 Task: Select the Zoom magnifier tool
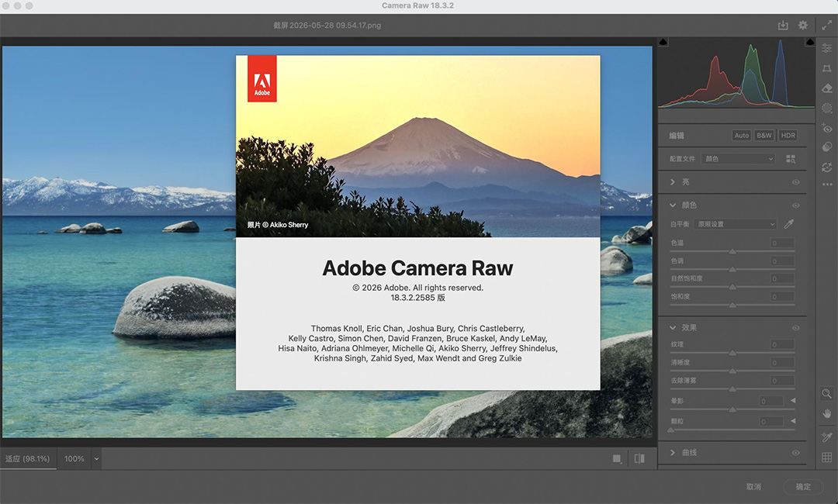(827, 394)
